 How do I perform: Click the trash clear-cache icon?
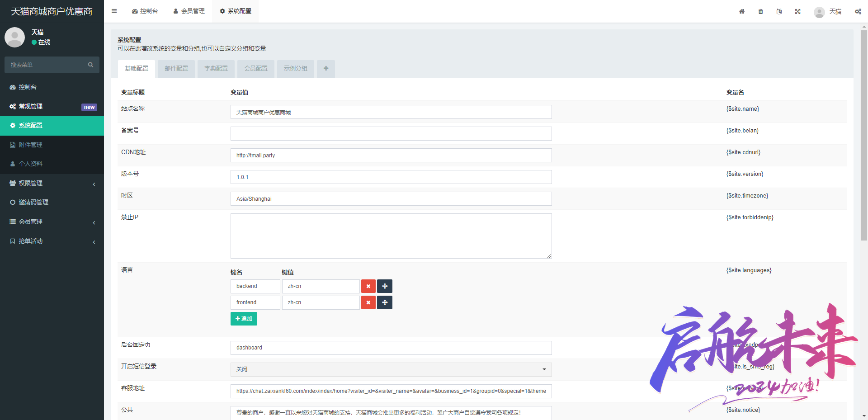pyautogui.click(x=761, y=11)
